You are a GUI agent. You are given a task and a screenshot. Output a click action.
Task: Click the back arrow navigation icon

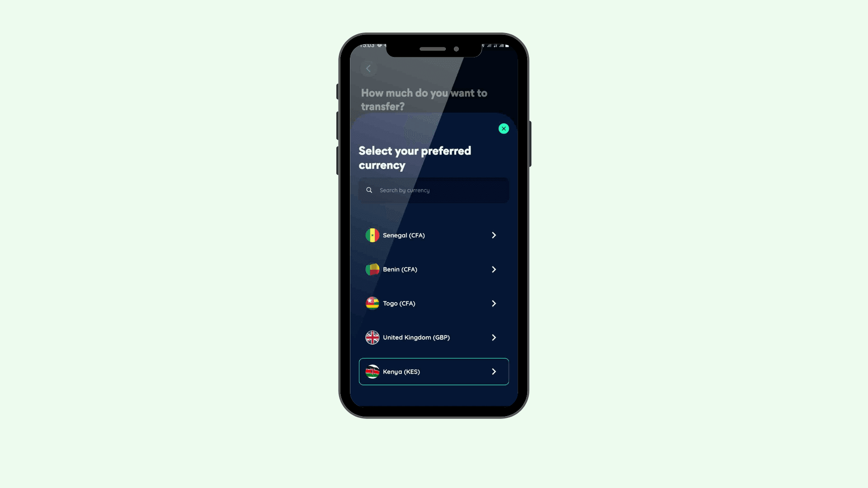pos(368,68)
